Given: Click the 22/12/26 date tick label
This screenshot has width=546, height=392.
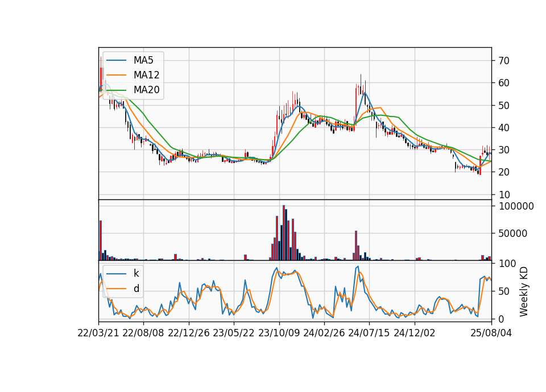Looking at the screenshot, I should pyautogui.click(x=189, y=333).
